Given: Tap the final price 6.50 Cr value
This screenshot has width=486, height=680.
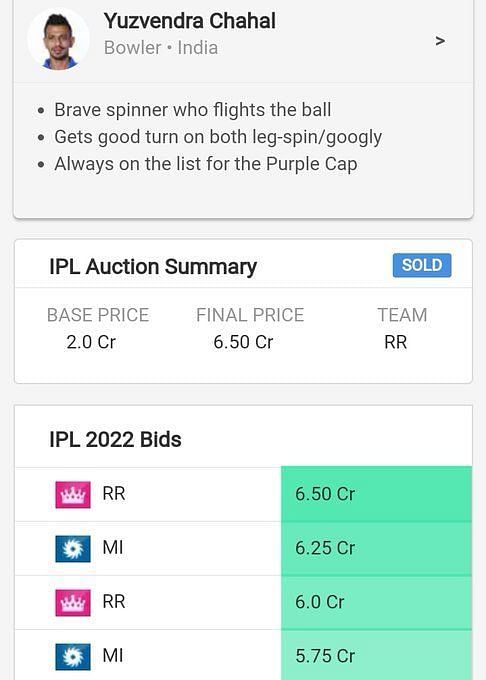Looking at the screenshot, I should point(243,342).
